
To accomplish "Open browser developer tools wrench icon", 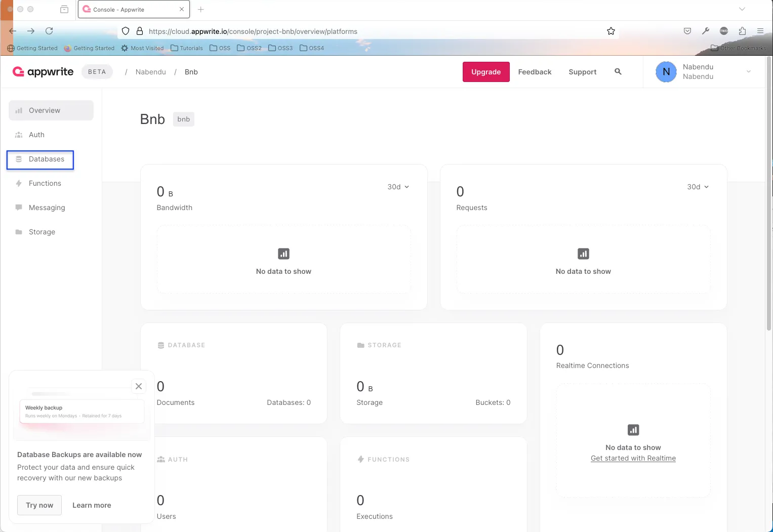I will (x=706, y=31).
